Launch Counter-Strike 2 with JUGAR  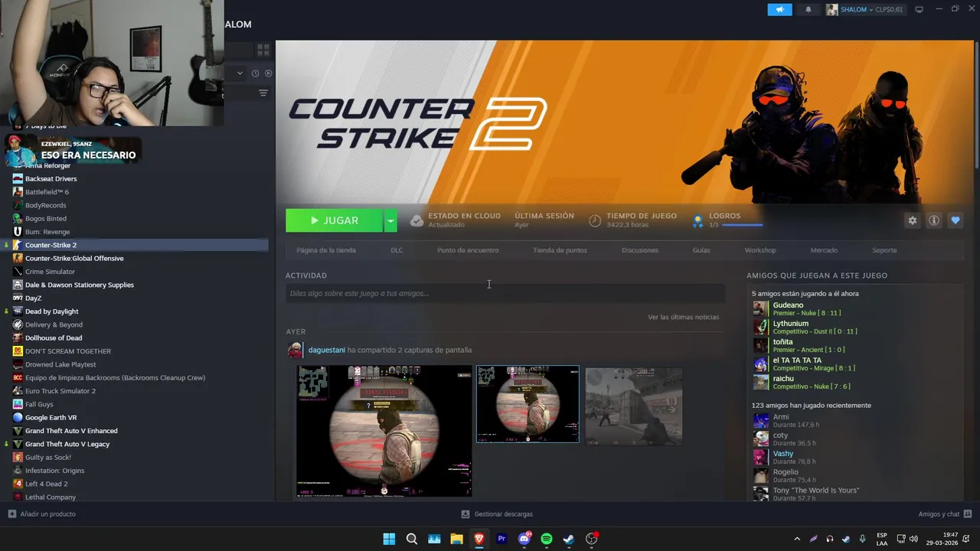point(334,220)
